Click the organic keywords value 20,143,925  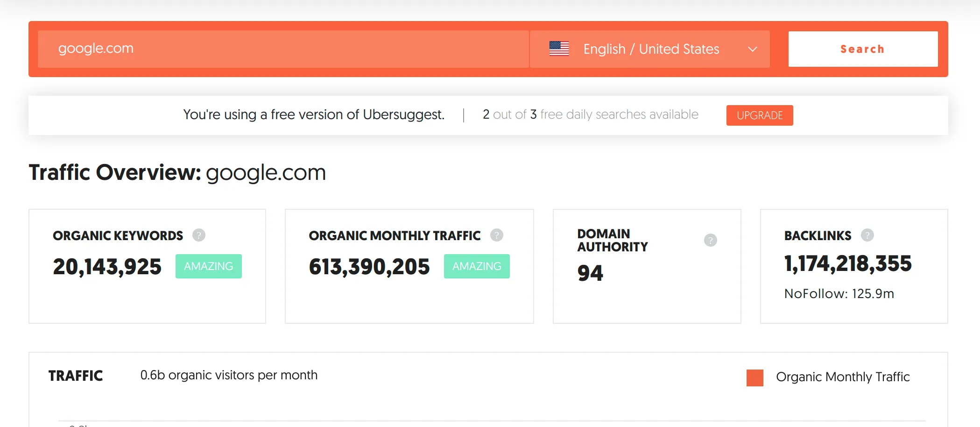(x=107, y=267)
